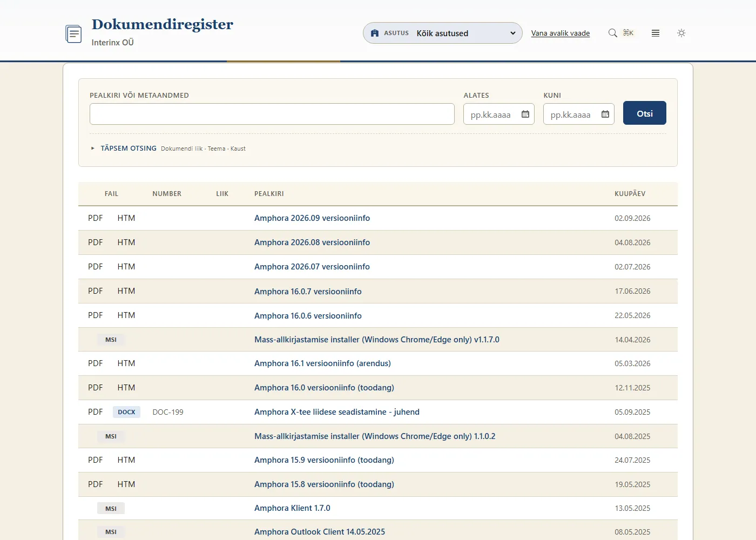The width and height of the screenshot is (756, 540).
Task: Click the Number column header
Action: click(167, 193)
